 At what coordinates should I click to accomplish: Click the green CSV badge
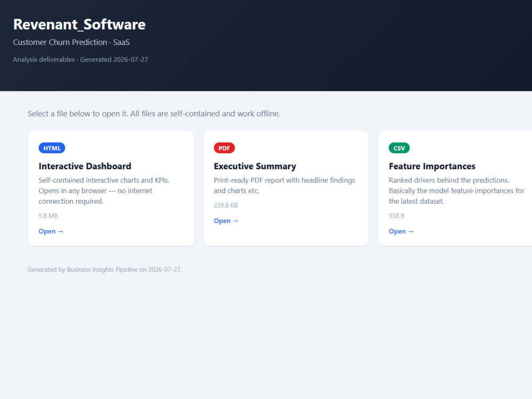point(399,148)
